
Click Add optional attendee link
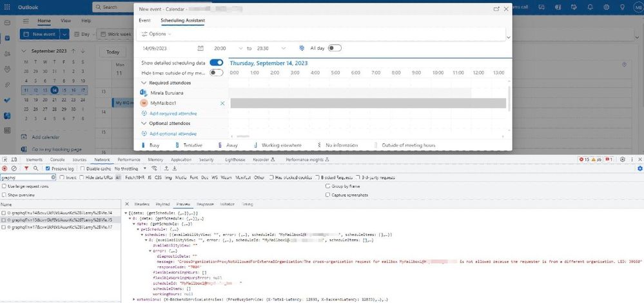(169, 134)
